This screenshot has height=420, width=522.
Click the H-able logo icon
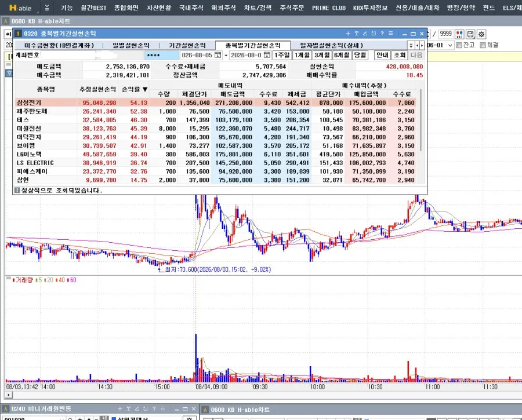[x=20, y=8]
